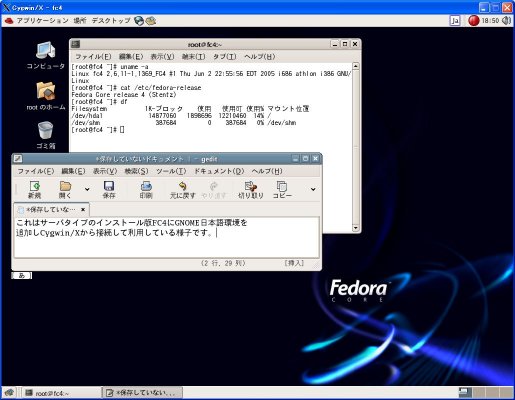Open gedit ファイル(F) menu
This screenshot has height=400, width=515.
36,171
